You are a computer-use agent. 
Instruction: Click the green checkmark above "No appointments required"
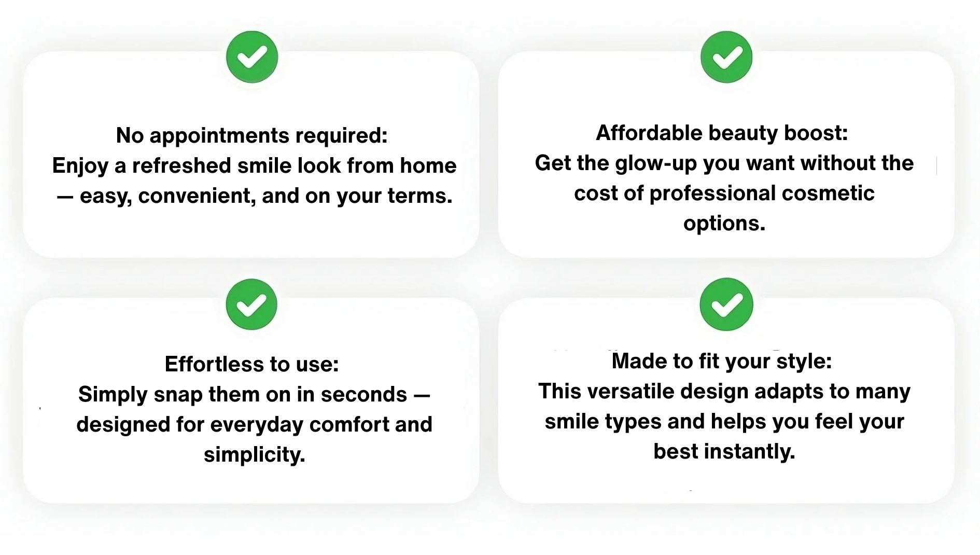252,57
